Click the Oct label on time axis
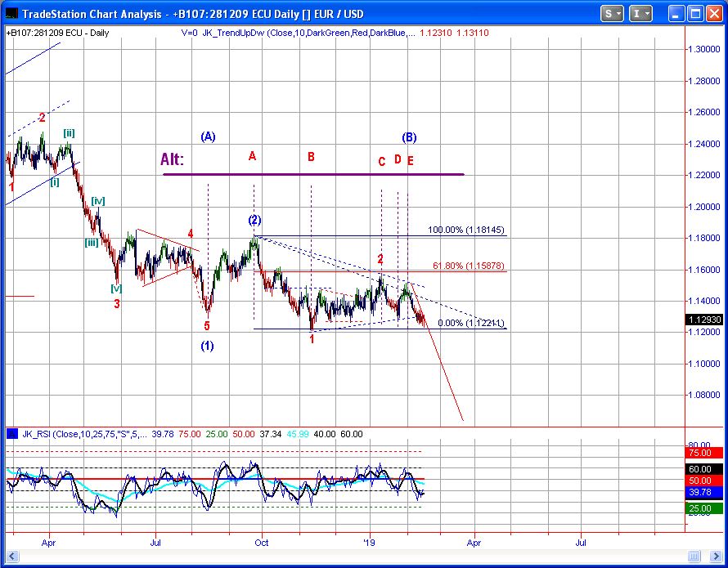 (262, 543)
